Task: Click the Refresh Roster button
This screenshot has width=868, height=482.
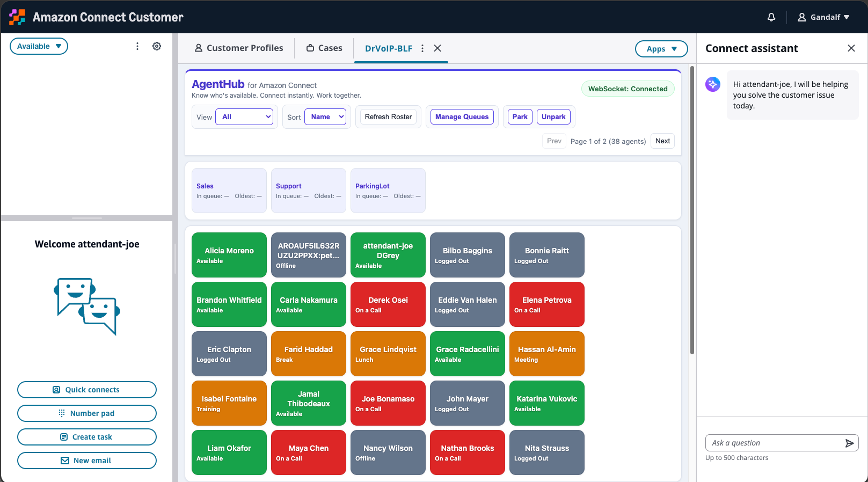Action: tap(388, 117)
